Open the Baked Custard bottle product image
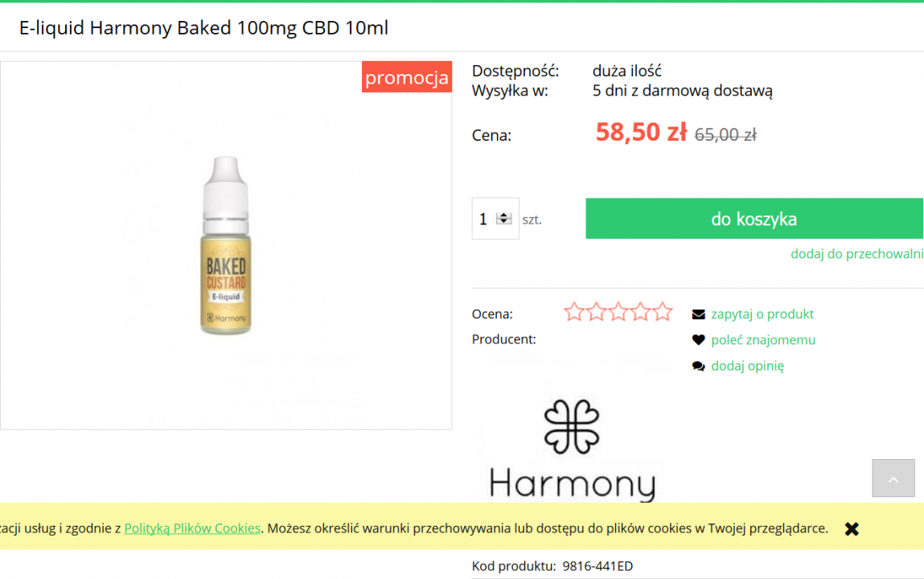924x579 pixels. (x=226, y=245)
